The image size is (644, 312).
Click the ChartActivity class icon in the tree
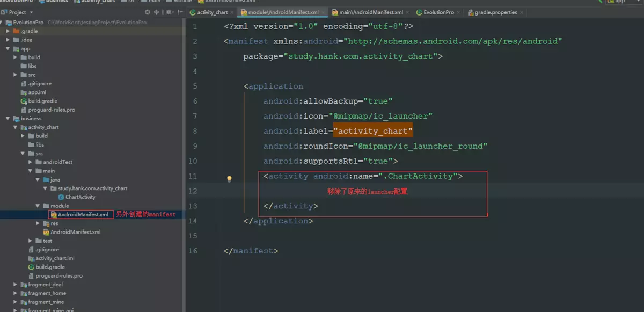pos(61,197)
